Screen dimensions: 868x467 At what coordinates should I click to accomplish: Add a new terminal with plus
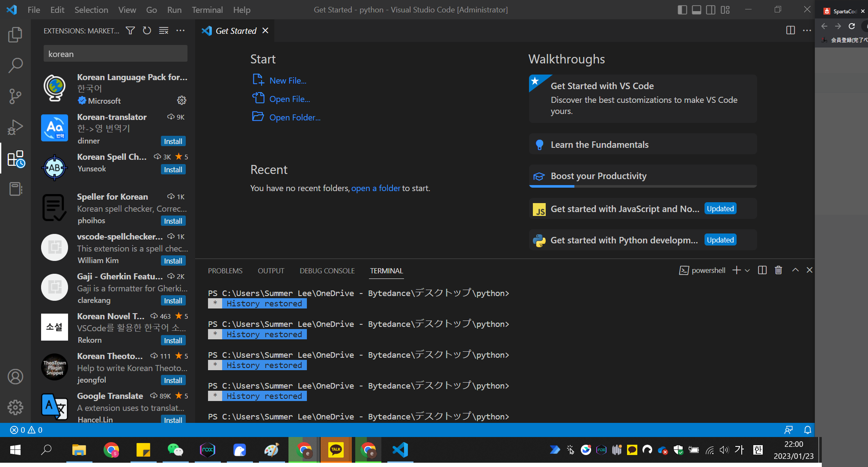[737, 270]
